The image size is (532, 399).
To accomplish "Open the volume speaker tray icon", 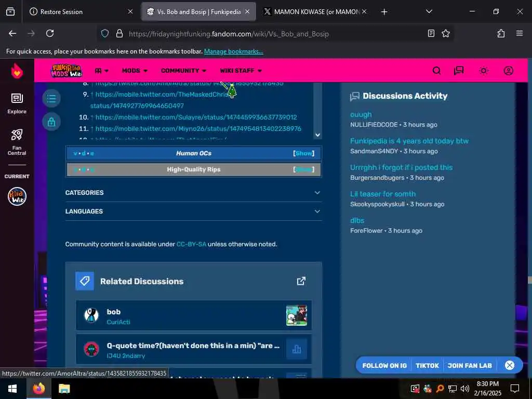I will (465, 389).
